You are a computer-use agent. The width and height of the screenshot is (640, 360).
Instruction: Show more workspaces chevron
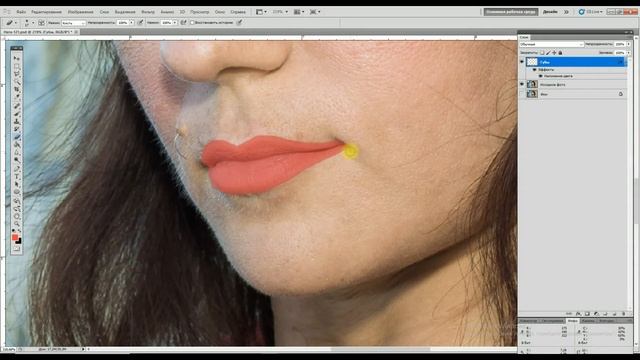(566, 12)
